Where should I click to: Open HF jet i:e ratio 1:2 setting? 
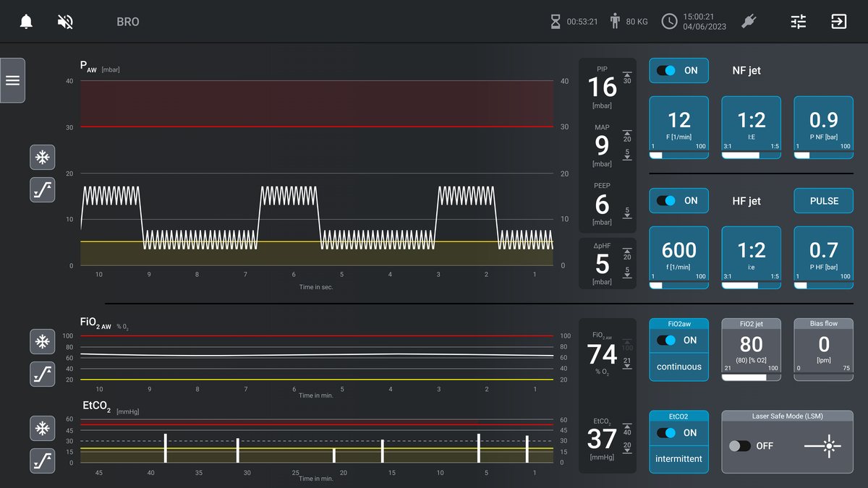tap(751, 257)
